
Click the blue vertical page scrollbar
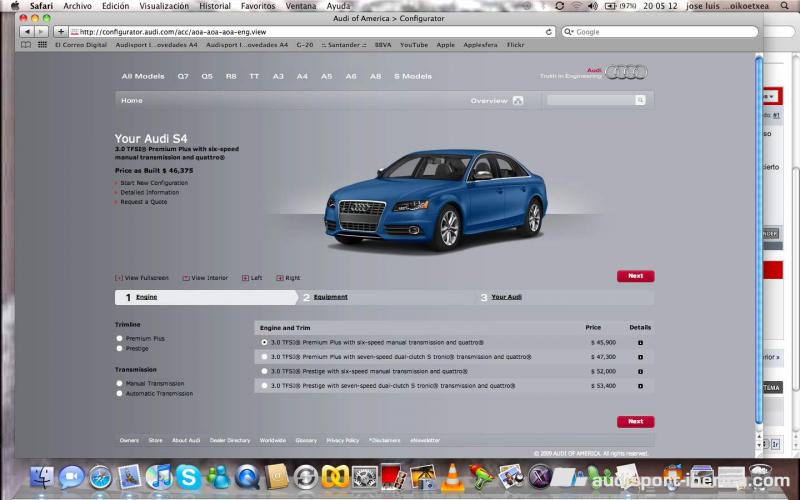click(x=759, y=240)
